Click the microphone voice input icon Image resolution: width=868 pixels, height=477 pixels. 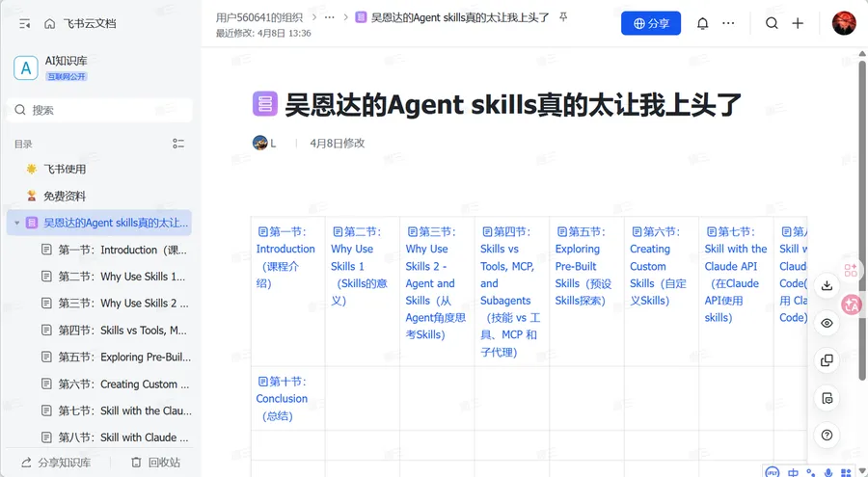(x=828, y=472)
